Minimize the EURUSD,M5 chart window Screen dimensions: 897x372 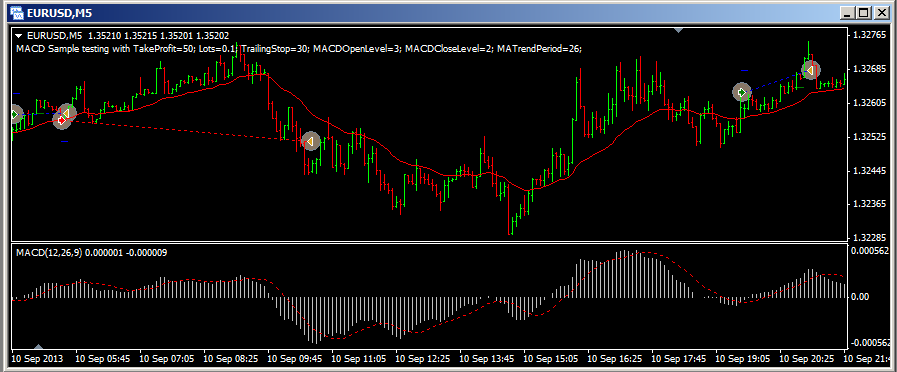[x=848, y=12]
